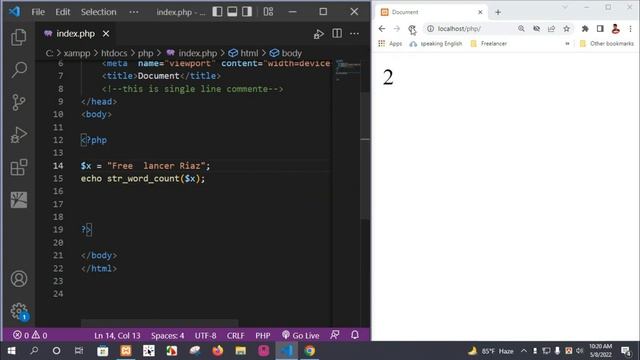Open the Edit menu
This screenshot has height=360, width=640.
[62, 12]
